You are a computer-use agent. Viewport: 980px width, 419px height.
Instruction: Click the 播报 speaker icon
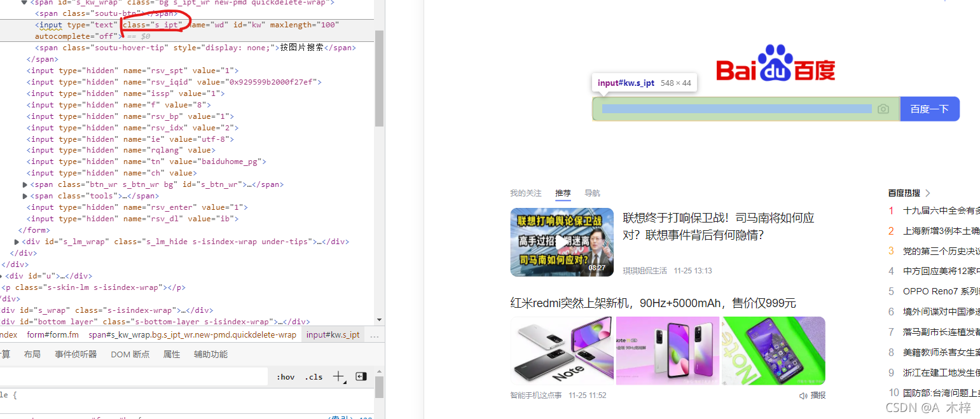tap(803, 395)
